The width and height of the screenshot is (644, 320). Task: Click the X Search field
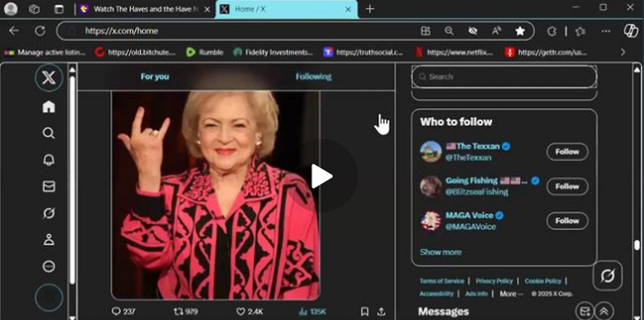pos(504,77)
